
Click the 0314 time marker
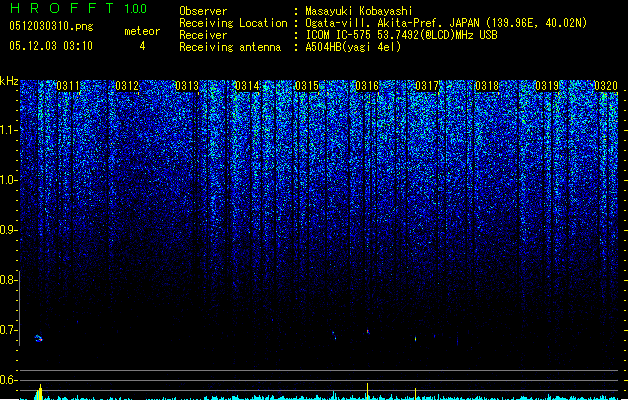(x=247, y=86)
